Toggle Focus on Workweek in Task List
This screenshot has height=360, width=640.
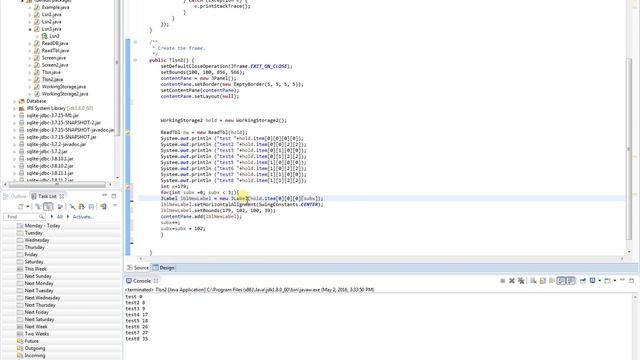coord(60,207)
